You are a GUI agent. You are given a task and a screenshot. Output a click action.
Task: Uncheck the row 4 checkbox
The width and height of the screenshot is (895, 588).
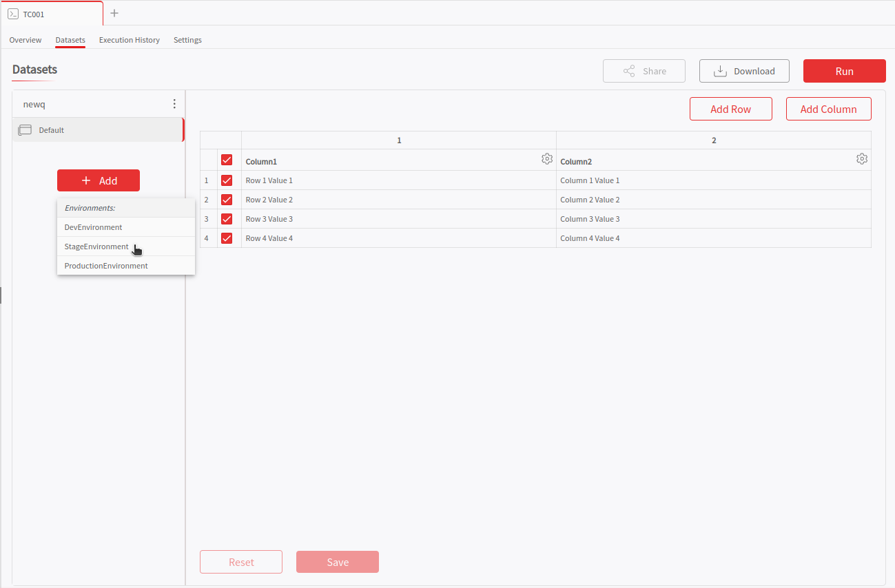pyautogui.click(x=227, y=238)
